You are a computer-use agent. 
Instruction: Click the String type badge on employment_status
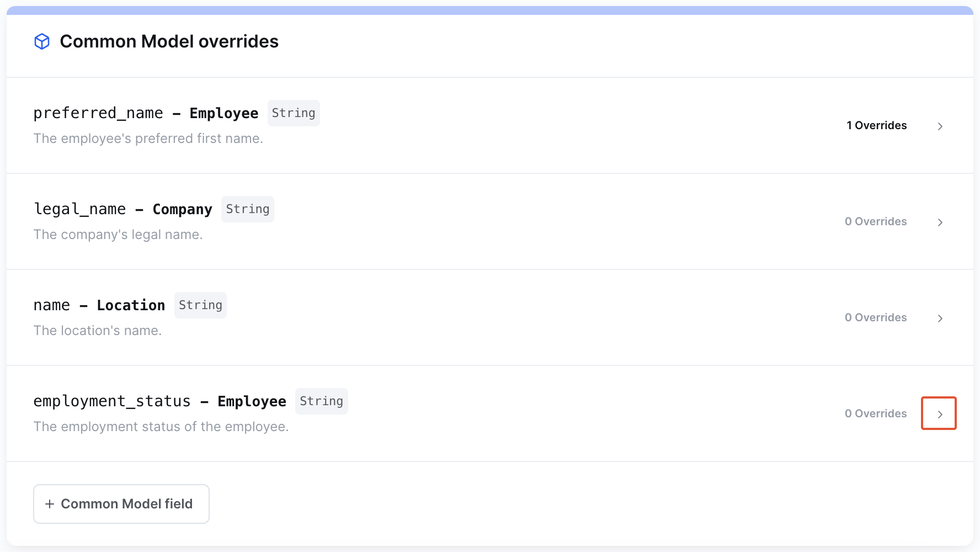tap(321, 401)
